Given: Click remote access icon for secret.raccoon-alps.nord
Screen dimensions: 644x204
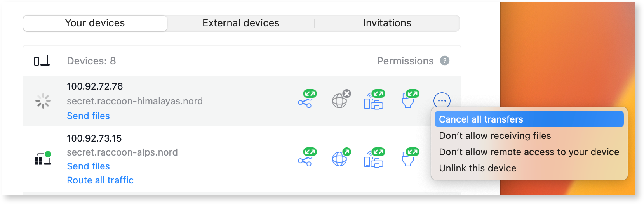Looking at the screenshot, I should click(x=409, y=157).
